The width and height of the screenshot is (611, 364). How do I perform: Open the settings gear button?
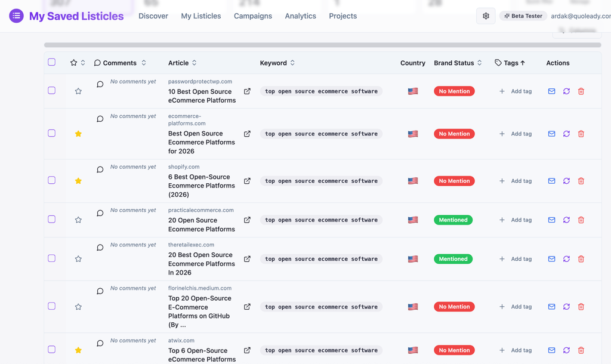(486, 16)
